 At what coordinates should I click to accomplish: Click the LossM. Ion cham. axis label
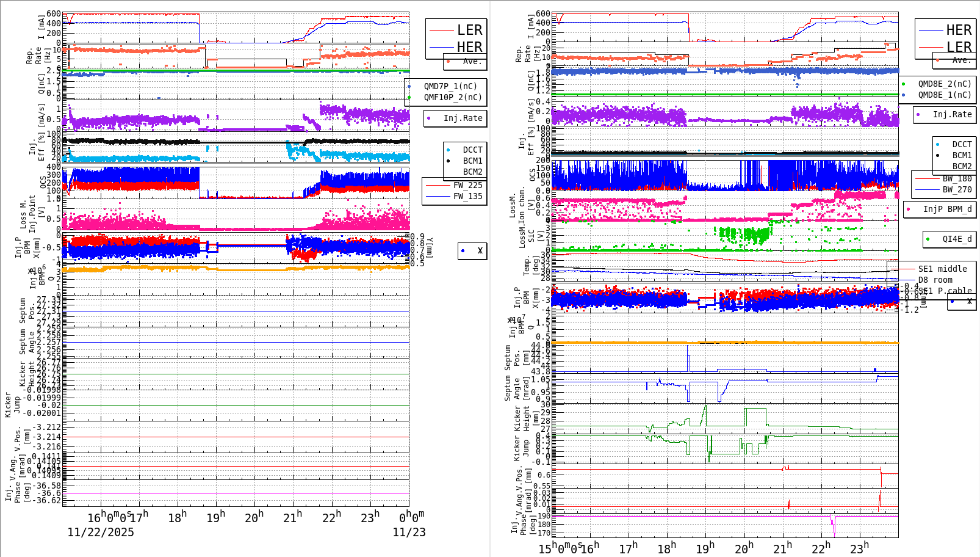coord(517,203)
